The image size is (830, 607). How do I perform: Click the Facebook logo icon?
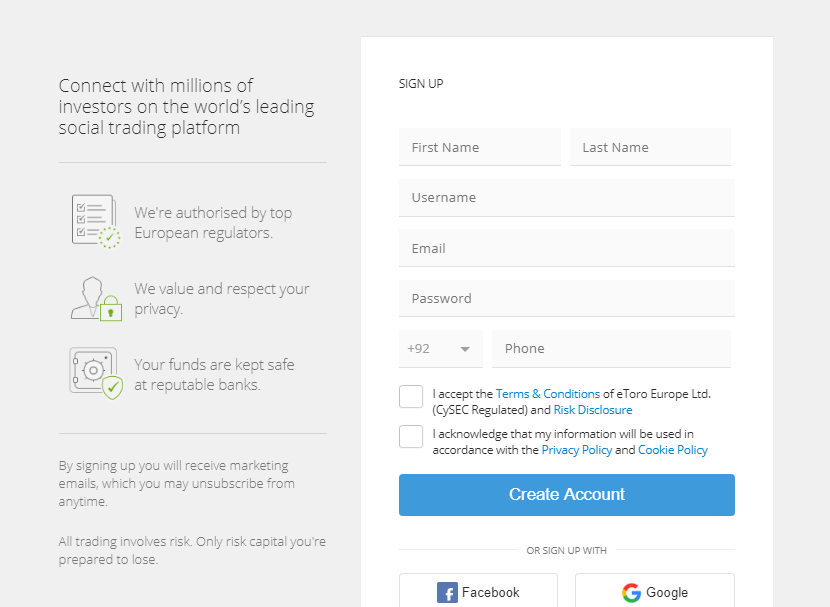(447, 593)
